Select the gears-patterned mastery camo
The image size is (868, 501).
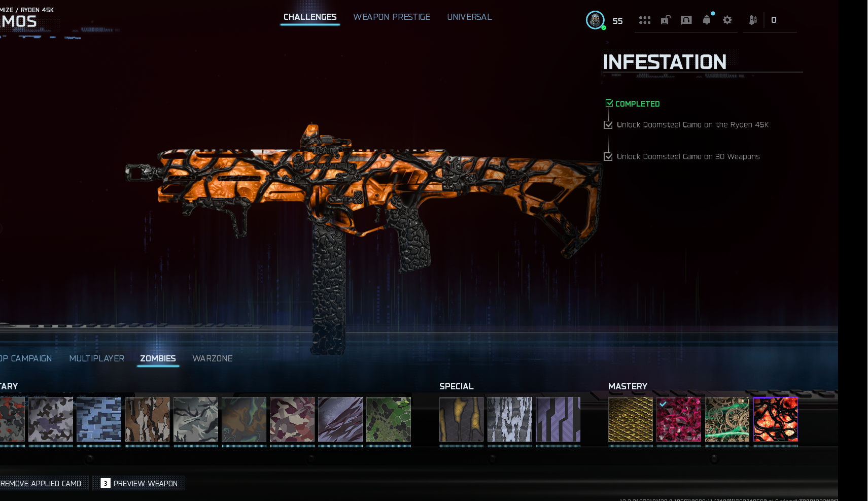pos(727,419)
